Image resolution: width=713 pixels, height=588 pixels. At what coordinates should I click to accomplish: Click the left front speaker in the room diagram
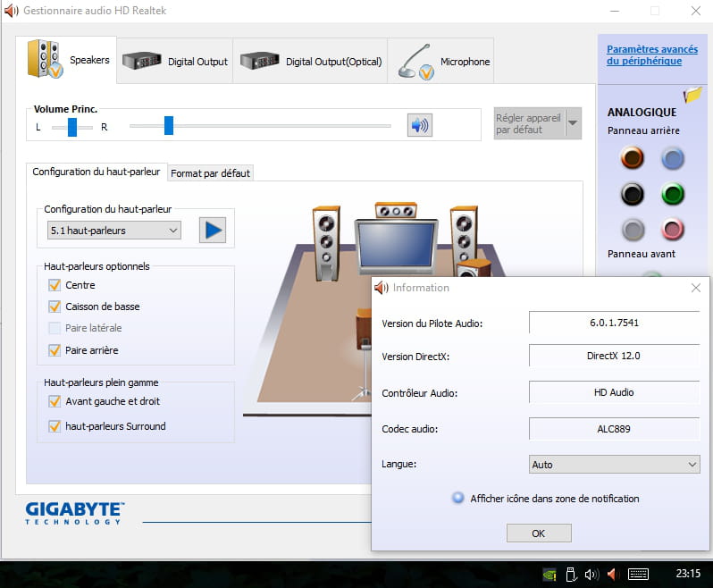326,243
